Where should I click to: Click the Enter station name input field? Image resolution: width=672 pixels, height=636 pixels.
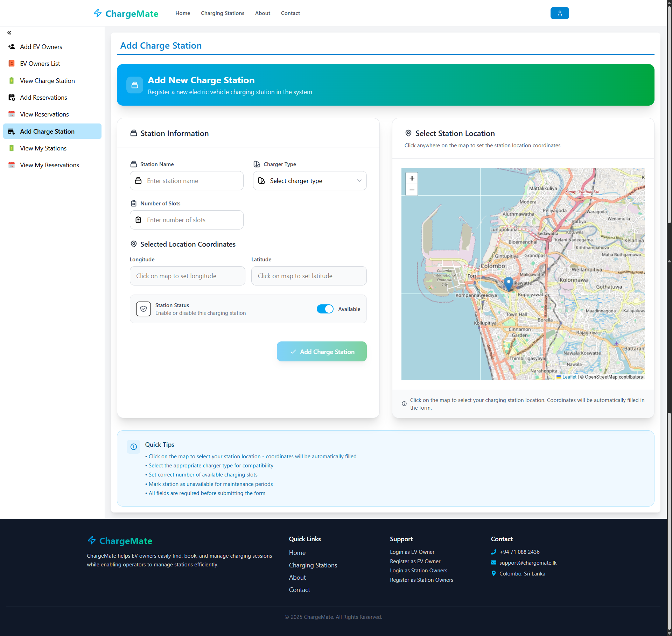[x=187, y=181]
